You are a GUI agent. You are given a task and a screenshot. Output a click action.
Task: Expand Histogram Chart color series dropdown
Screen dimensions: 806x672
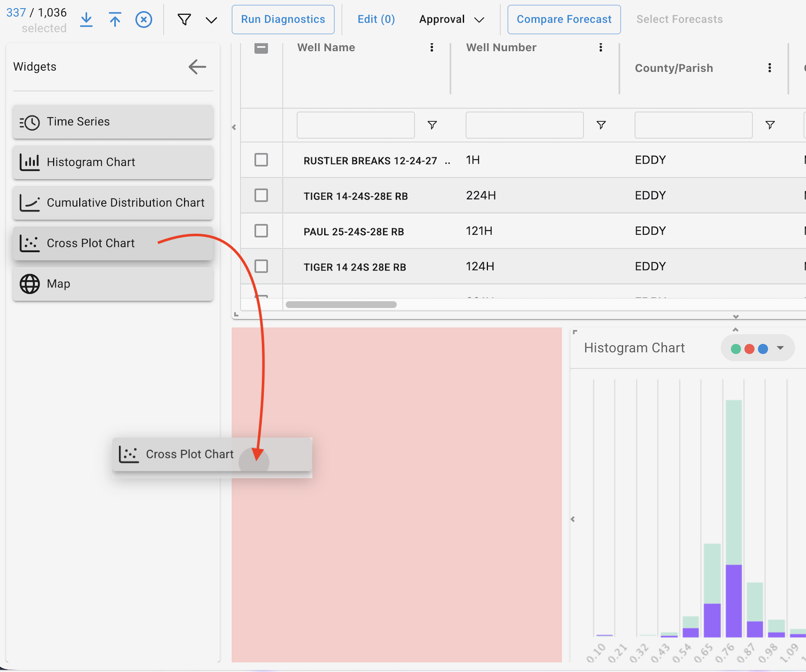click(x=780, y=348)
